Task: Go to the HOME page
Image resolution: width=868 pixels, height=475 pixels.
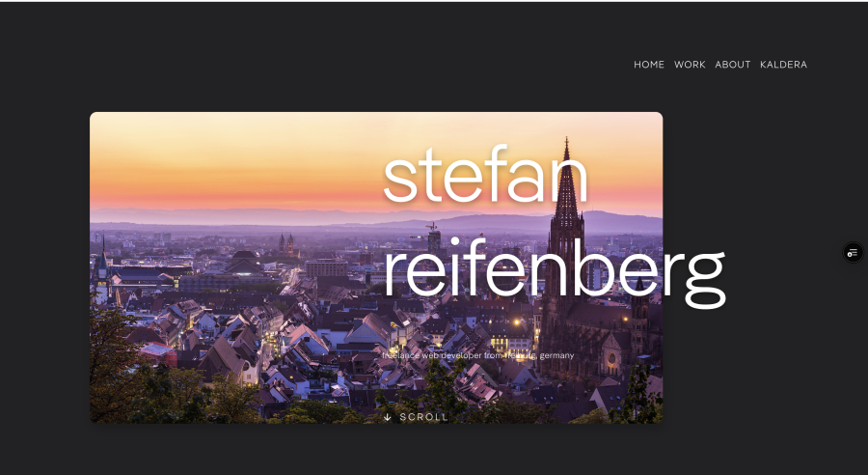Action: point(649,65)
